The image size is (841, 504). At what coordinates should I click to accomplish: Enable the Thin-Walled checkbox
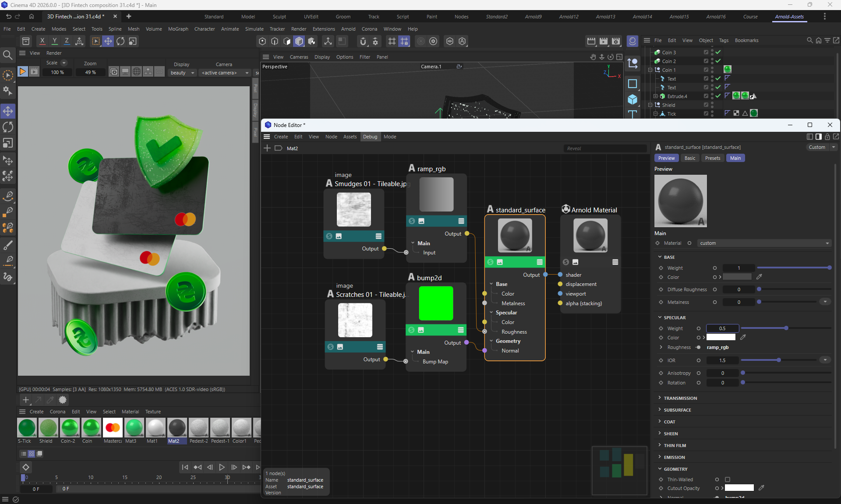tap(728, 479)
